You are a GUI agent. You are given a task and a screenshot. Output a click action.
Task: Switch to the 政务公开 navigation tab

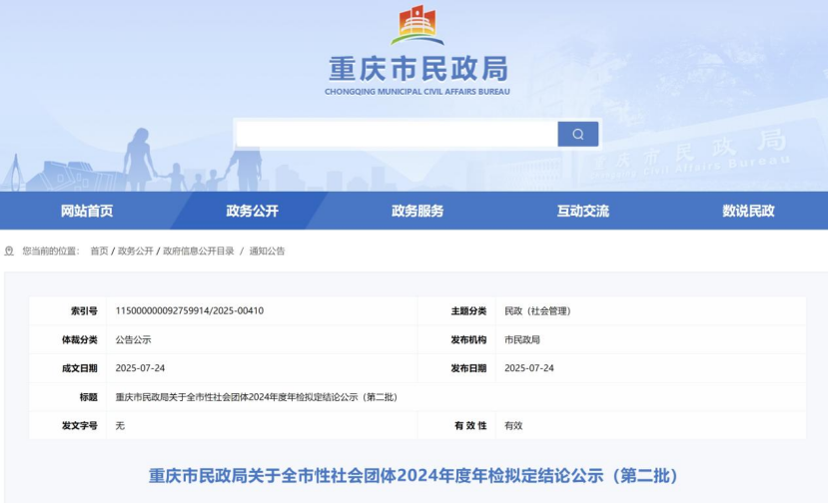[252, 211]
